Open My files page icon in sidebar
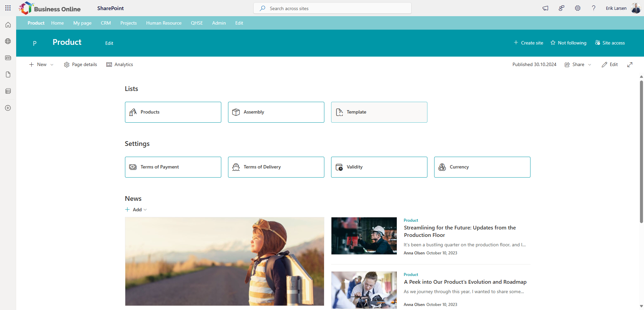 8,74
